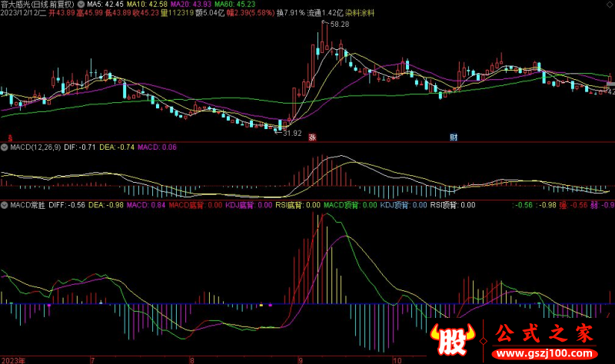Click the change value 幅2.39(5.58%)
This screenshot has width=615, height=364.
pos(251,13)
